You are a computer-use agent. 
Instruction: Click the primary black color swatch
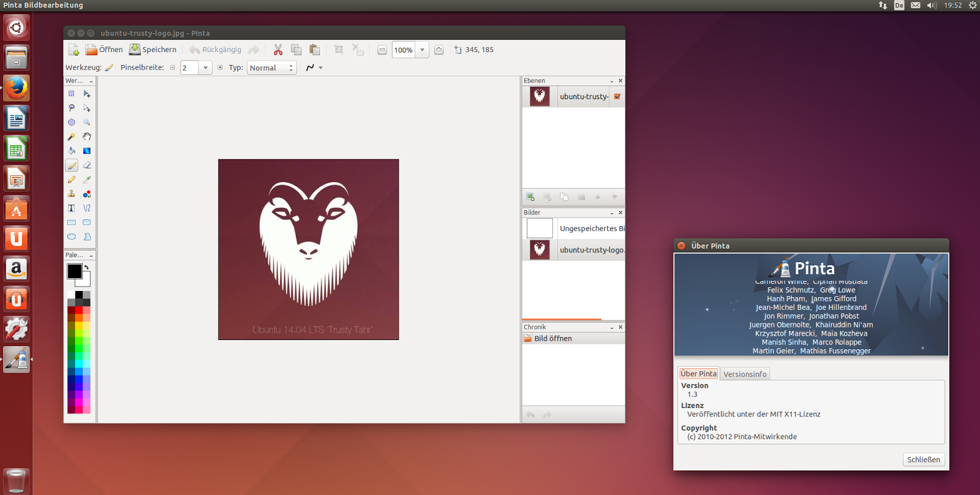[73, 270]
